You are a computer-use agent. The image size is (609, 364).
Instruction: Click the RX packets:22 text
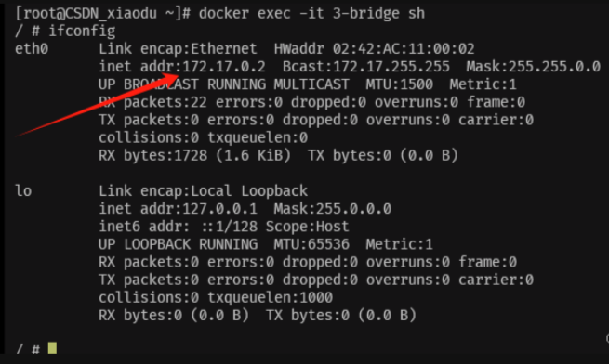(152, 102)
